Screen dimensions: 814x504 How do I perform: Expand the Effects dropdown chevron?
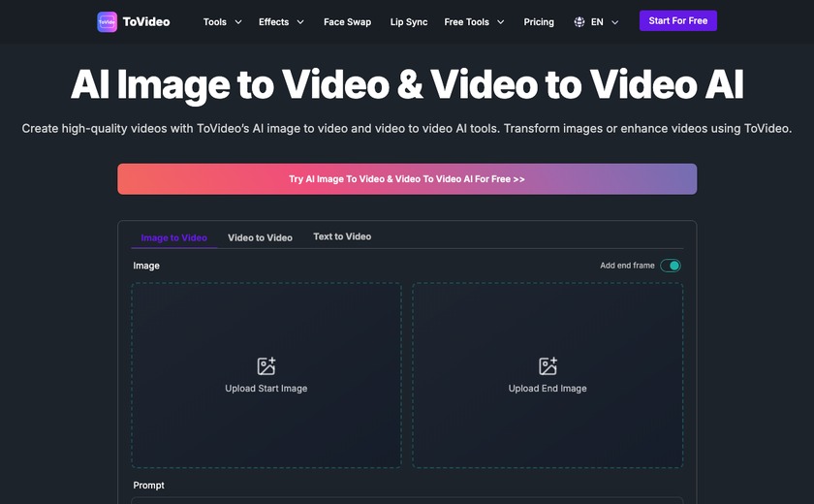click(x=300, y=21)
